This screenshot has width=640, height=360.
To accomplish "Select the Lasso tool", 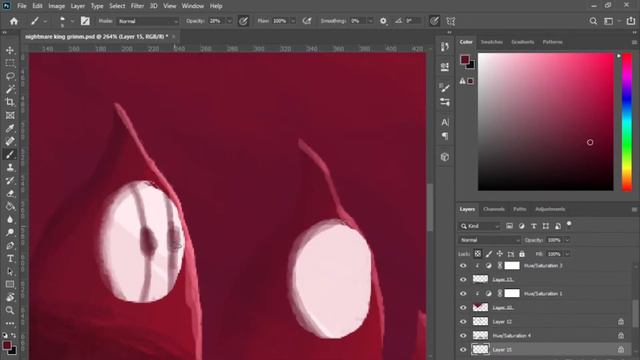I will (10, 76).
